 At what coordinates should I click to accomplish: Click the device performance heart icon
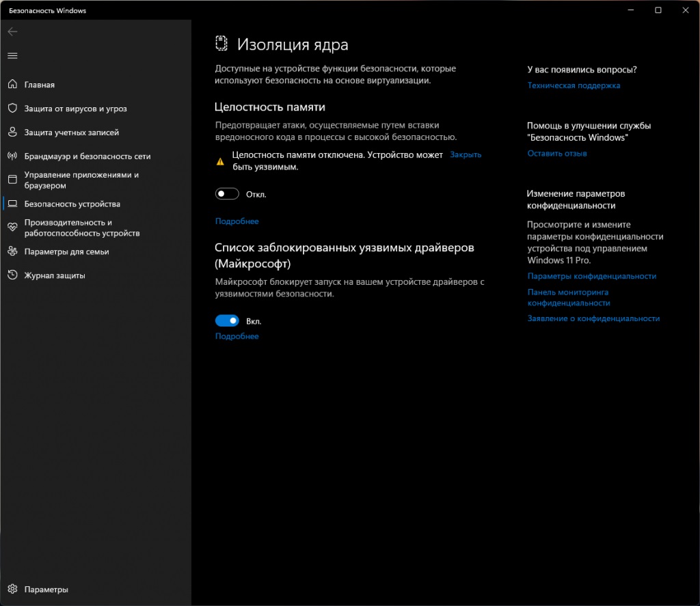12,228
